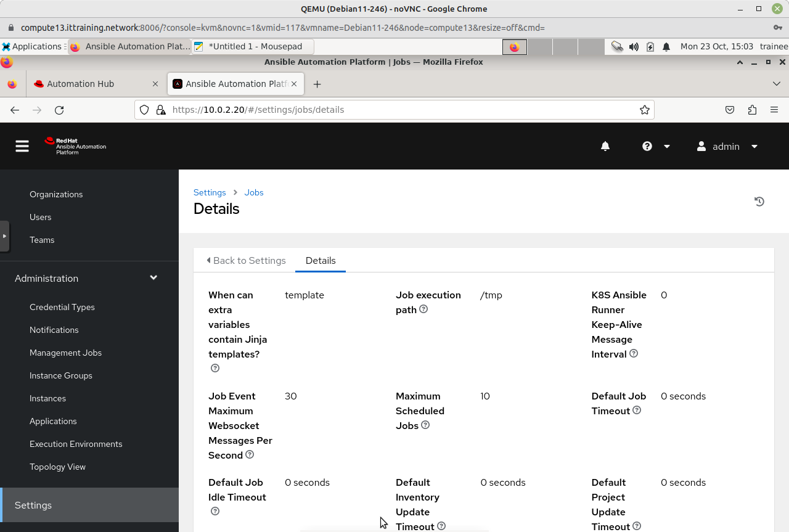The height and width of the screenshot is (532, 789).
Task: Open Organizations in sidebar
Action: (x=56, y=194)
